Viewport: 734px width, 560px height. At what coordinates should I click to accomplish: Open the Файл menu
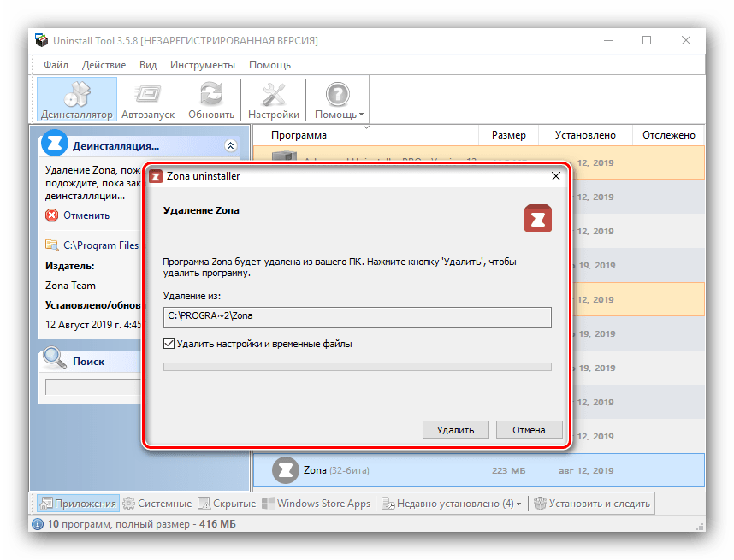[56, 65]
